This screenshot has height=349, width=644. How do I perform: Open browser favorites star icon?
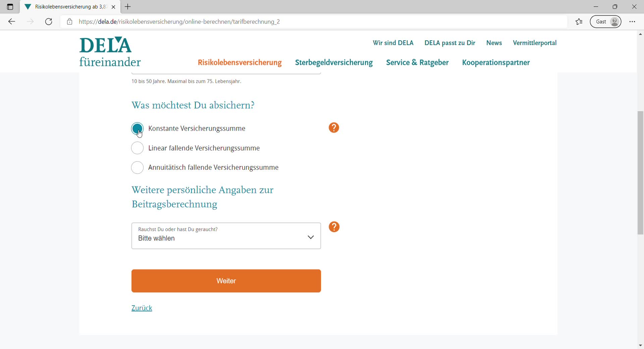[579, 22]
